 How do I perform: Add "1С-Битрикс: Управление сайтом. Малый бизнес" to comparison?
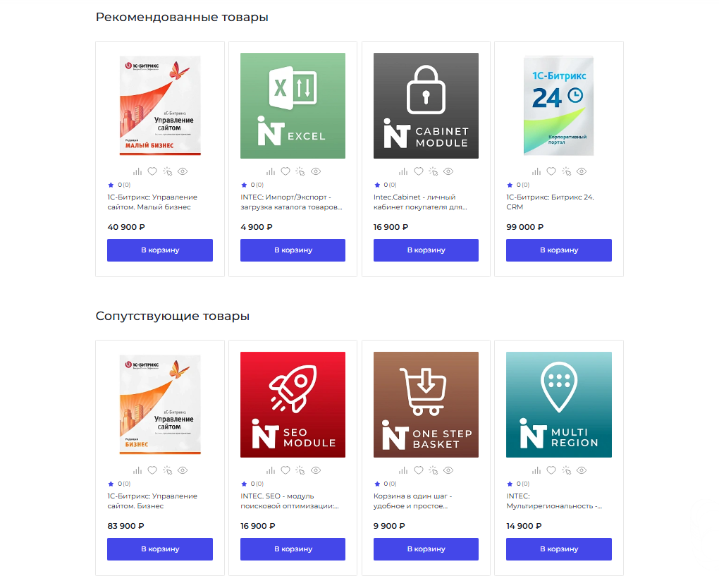(x=137, y=171)
